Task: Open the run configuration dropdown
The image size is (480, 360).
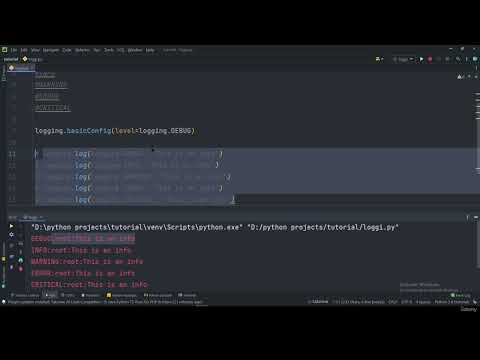Action: click(404, 59)
